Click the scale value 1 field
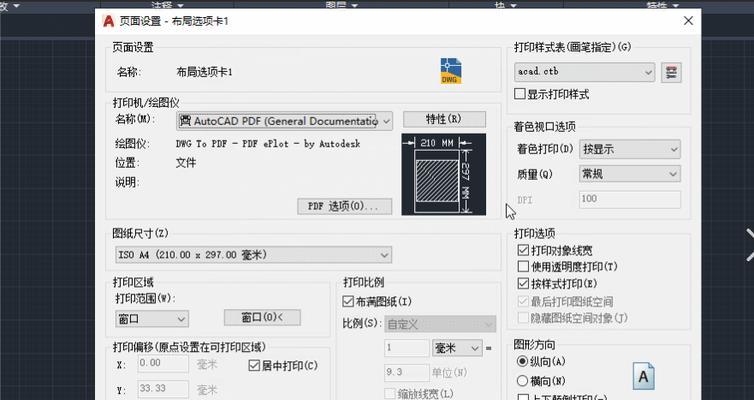Screen dimensions: 754x400 406,348
